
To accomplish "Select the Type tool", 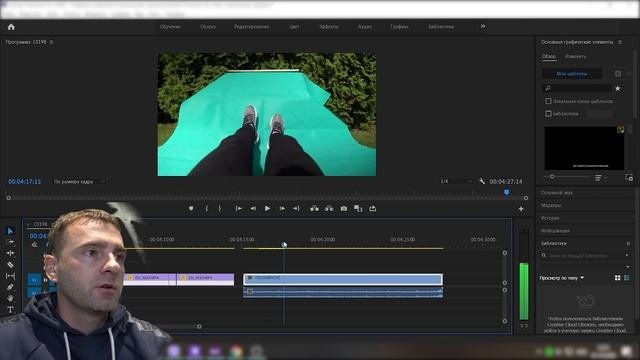I will coord(10,310).
